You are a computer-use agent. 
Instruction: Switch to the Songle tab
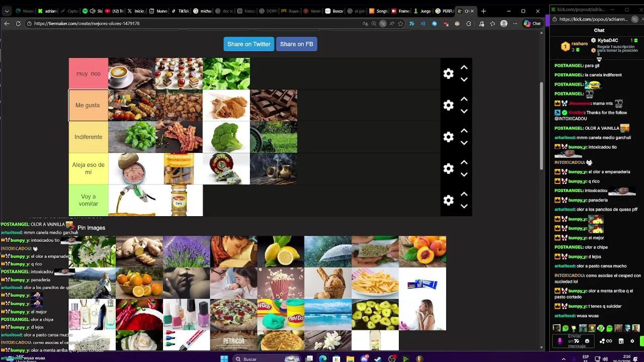[x=378, y=11]
